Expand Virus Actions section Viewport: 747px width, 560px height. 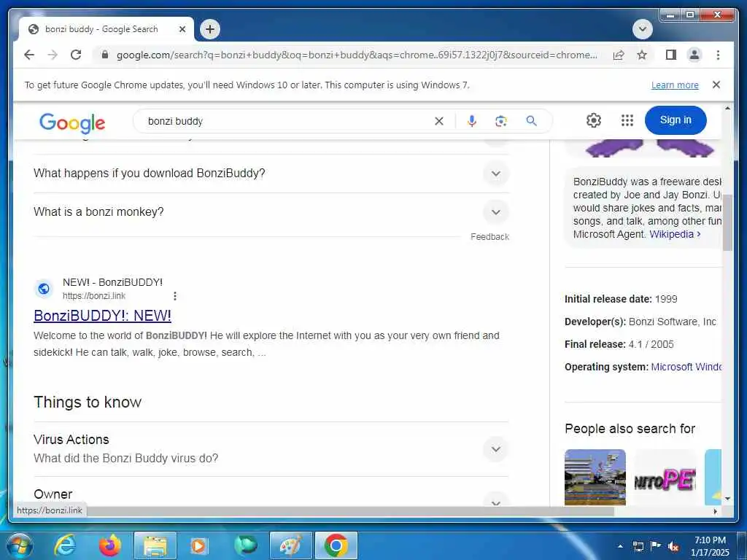point(271,449)
